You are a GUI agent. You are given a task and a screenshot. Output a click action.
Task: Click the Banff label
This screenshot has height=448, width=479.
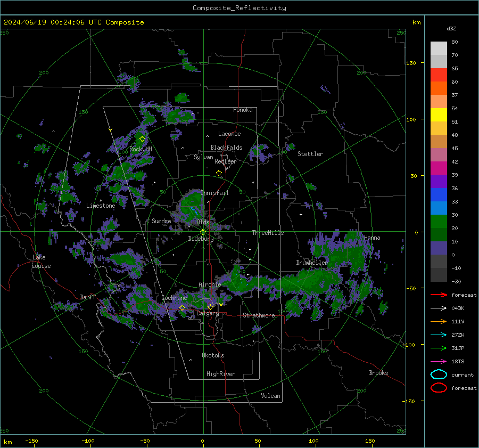[x=88, y=297]
